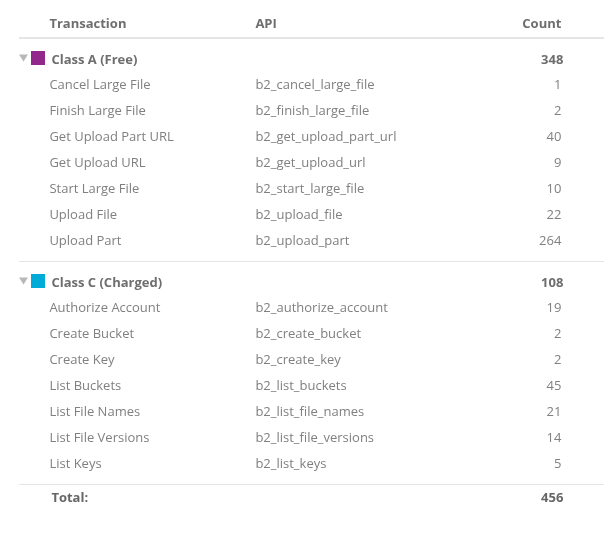Image resolution: width=604 pixels, height=540 pixels.
Task: Select the Cancel Large File row
Action: tap(100, 85)
